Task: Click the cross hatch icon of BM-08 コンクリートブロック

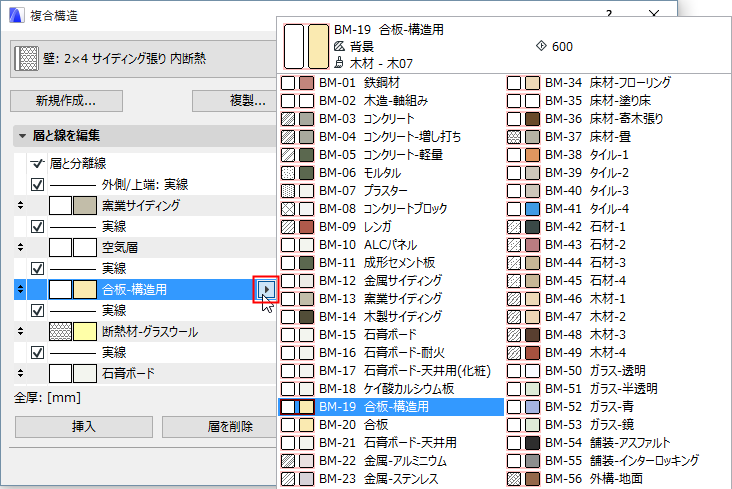Action: 288,209
